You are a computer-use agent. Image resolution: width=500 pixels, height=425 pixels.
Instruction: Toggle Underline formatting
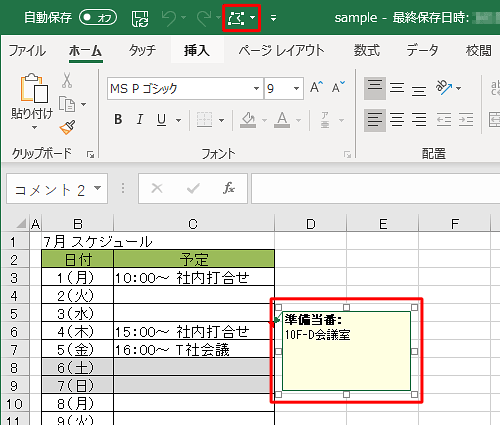[162, 119]
